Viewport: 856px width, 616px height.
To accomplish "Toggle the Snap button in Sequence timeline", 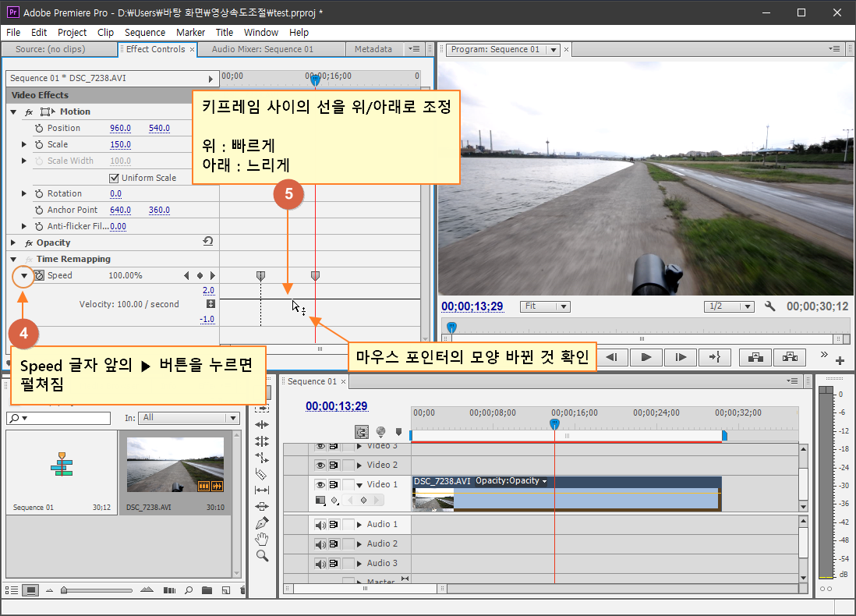I will (362, 432).
